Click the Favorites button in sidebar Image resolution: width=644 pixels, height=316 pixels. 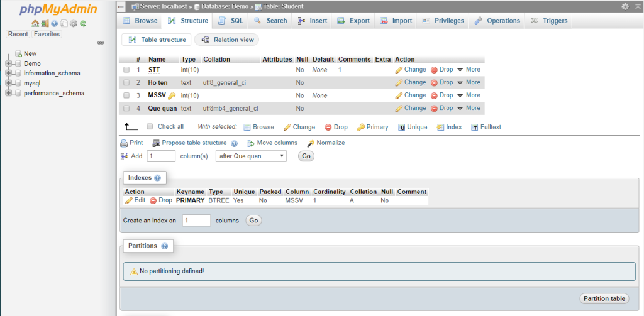point(47,34)
